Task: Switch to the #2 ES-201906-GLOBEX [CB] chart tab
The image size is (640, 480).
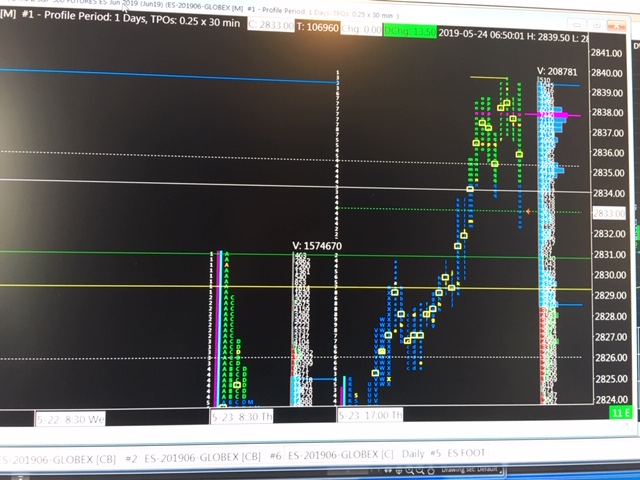Action: (x=193, y=458)
